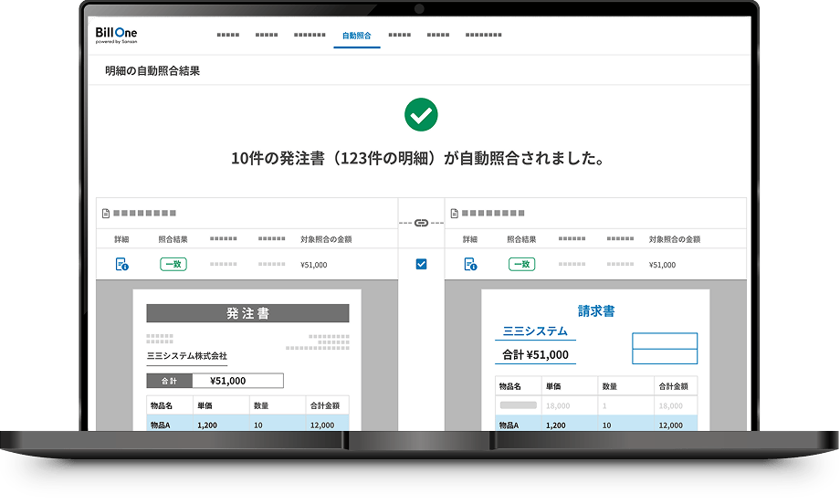Click 三三システム株式会社 on purchase order
Image resolution: width=840 pixels, height=504 pixels.
click(187, 356)
